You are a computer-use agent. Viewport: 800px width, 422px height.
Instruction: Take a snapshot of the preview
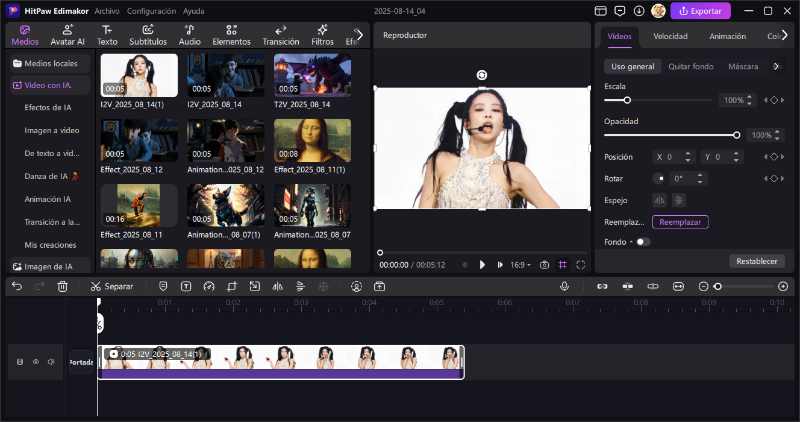tap(544, 265)
